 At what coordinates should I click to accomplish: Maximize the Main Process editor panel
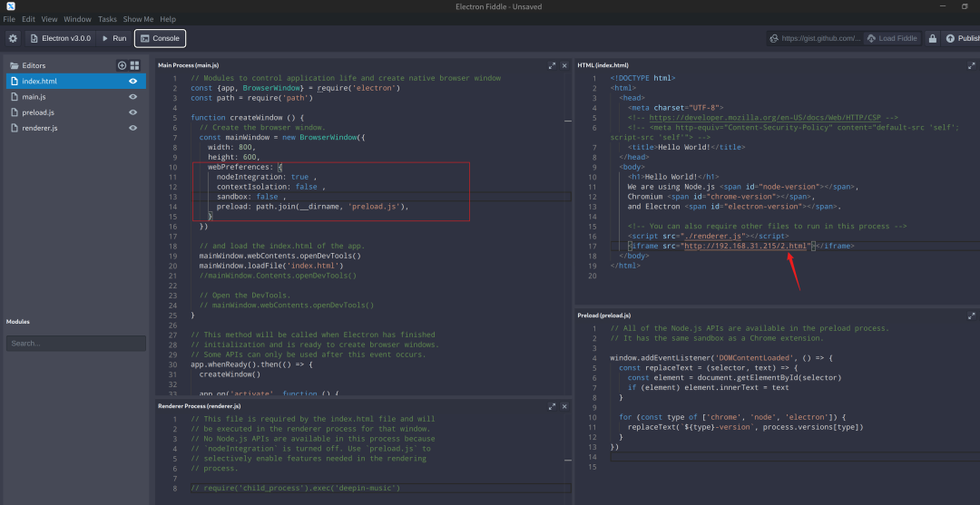click(552, 65)
